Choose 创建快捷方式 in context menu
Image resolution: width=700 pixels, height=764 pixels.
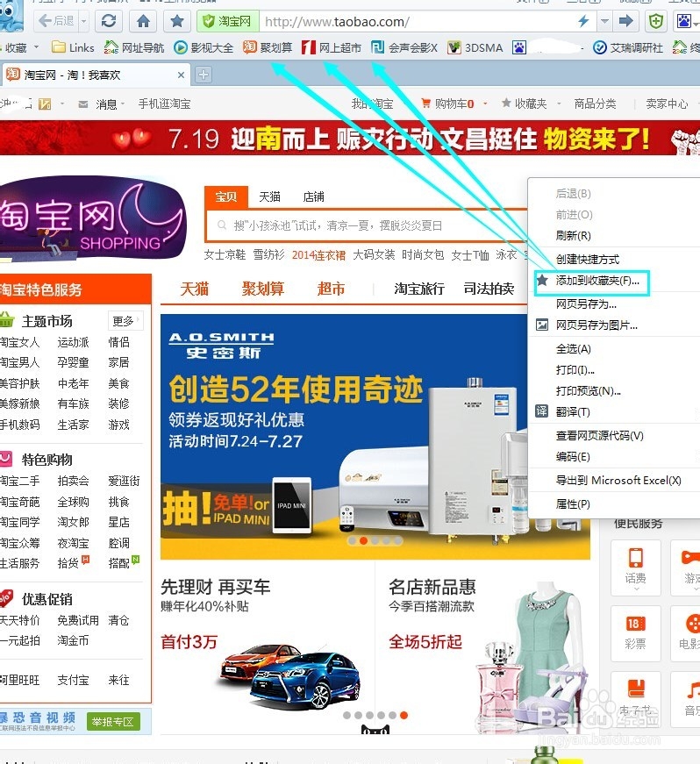(x=588, y=260)
